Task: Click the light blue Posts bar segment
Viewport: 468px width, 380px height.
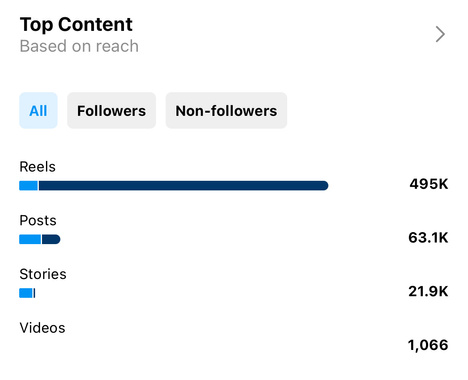Action: coord(30,239)
